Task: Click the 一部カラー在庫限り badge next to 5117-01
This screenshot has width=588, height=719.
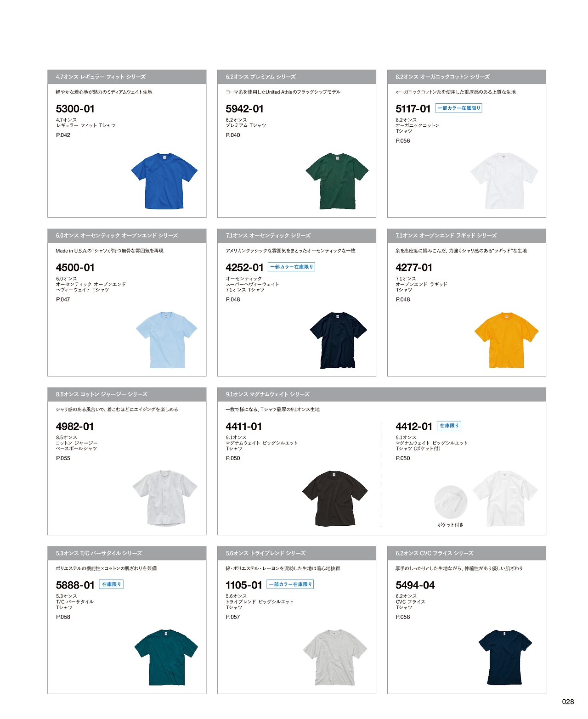Action: (458, 108)
